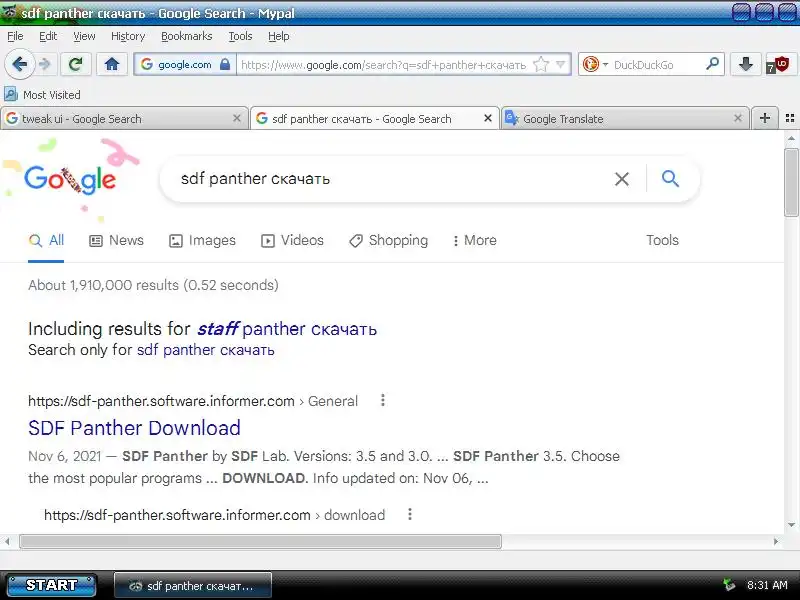Viewport: 800px width, 600px height.
Task: Click the padlock site security icon
Action: 224,64
